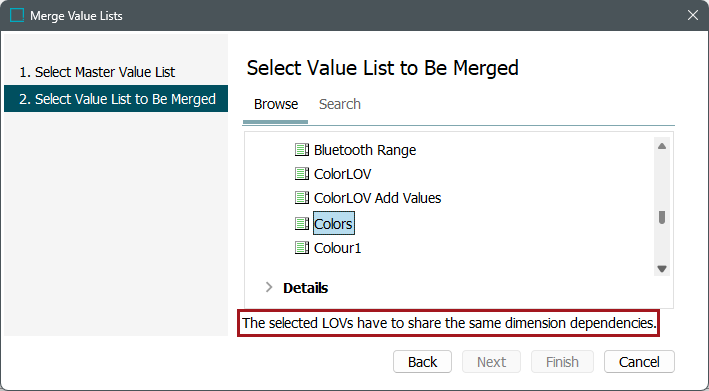Viewport: 709px width, 391px height.
Task: Switch to the Search tab
Action: click(x=340, y=104)
